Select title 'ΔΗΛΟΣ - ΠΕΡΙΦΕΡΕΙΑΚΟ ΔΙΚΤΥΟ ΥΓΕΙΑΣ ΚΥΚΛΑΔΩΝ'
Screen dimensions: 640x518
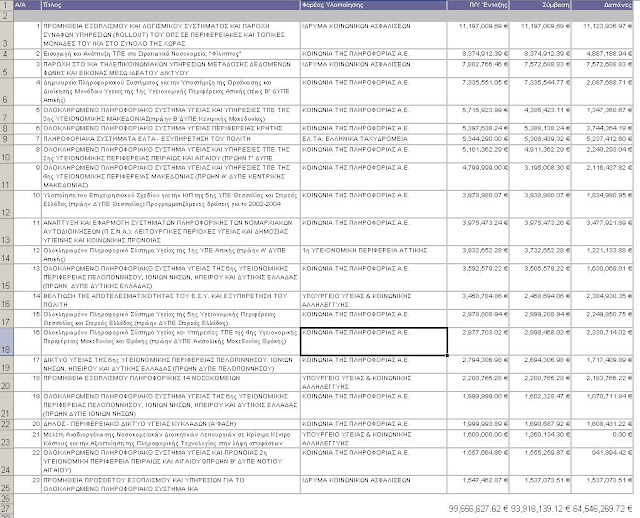point(171,424)
